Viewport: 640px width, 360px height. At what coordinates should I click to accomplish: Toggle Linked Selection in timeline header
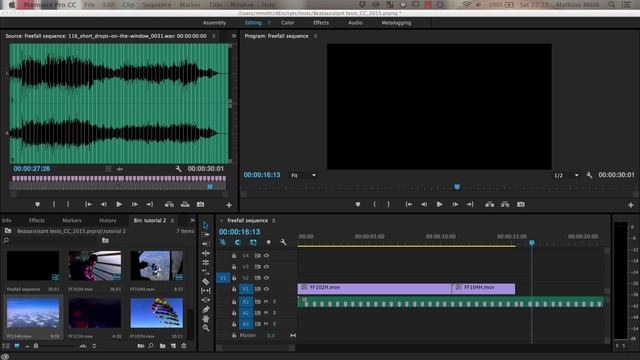(x=253, y=242)
